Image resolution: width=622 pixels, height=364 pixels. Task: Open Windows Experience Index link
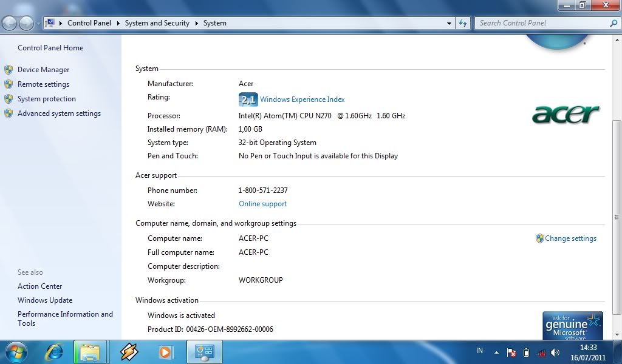pyautogui.click(x=302, y=99)
